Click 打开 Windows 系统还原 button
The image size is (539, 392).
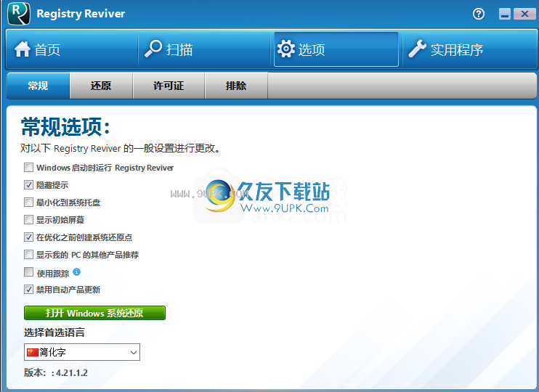94,313
